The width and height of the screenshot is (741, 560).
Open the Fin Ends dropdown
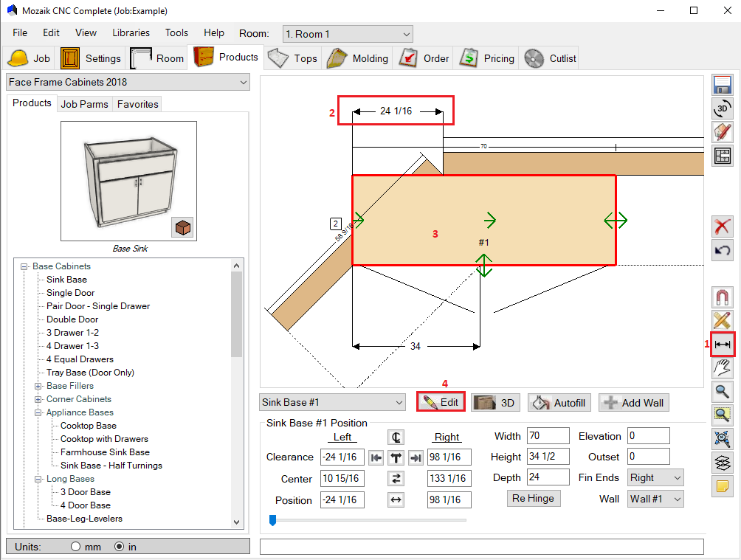click(x=655, y=477)
